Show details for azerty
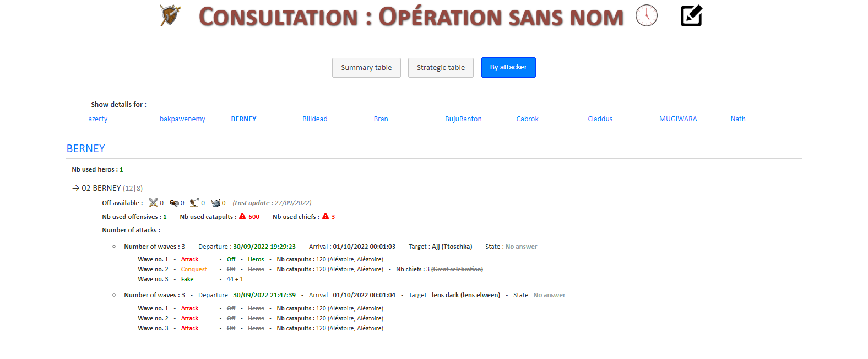This screenshot has width=868, height=359. click(x=98, y=119)
